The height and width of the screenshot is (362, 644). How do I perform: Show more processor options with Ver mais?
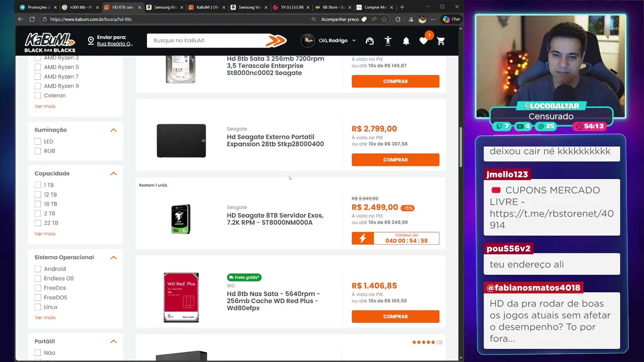[45, 107]
